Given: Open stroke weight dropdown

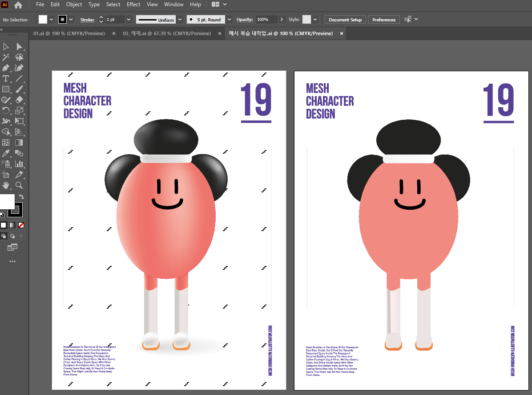Looking at the screenshot, I should tap(129, 19).
